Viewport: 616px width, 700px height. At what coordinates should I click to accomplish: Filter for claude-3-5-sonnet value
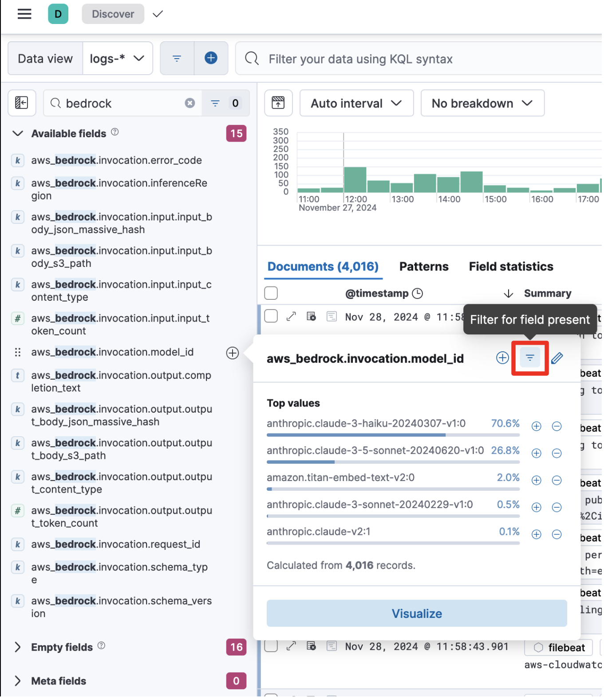pyautogui.click(x=537, y=453)
